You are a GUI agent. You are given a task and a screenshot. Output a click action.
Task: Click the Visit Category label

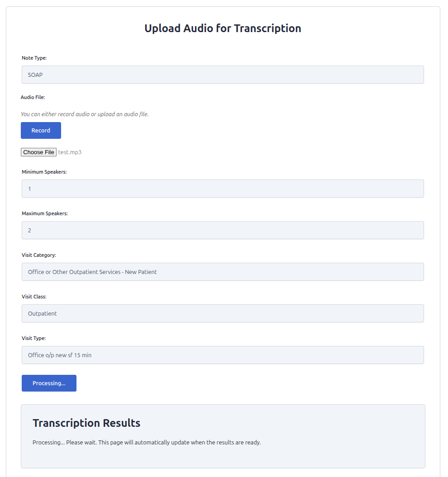tap(38, 255)
